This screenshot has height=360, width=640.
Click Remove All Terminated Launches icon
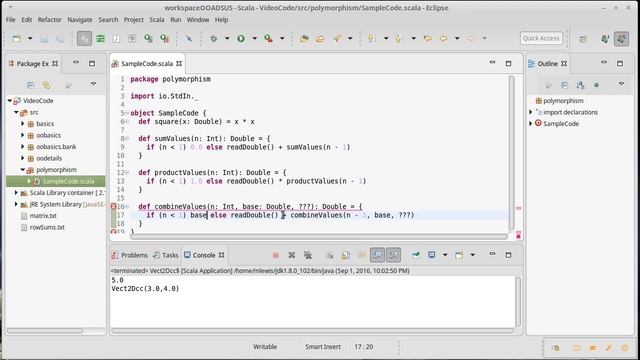(308, 255)
